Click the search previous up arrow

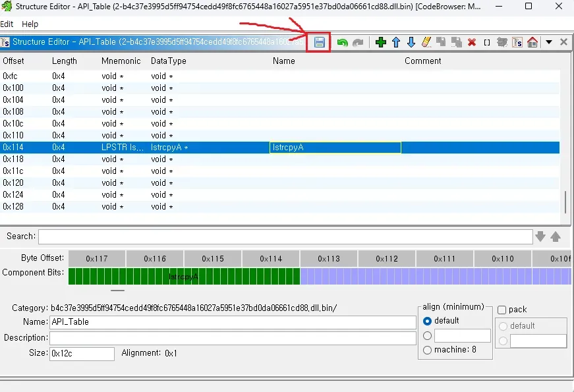coord(556,237)
